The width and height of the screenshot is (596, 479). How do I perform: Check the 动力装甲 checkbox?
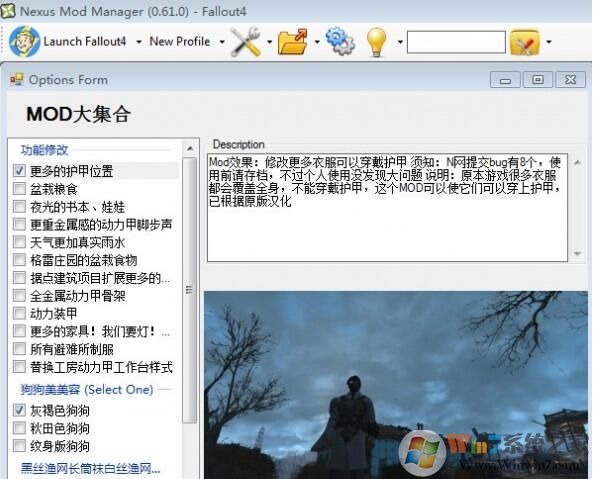pyautogui.click(x=19, y=314)
